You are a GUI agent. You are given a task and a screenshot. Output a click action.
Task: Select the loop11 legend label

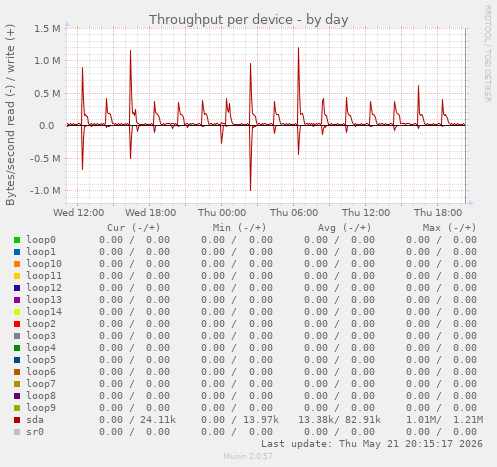44,276
